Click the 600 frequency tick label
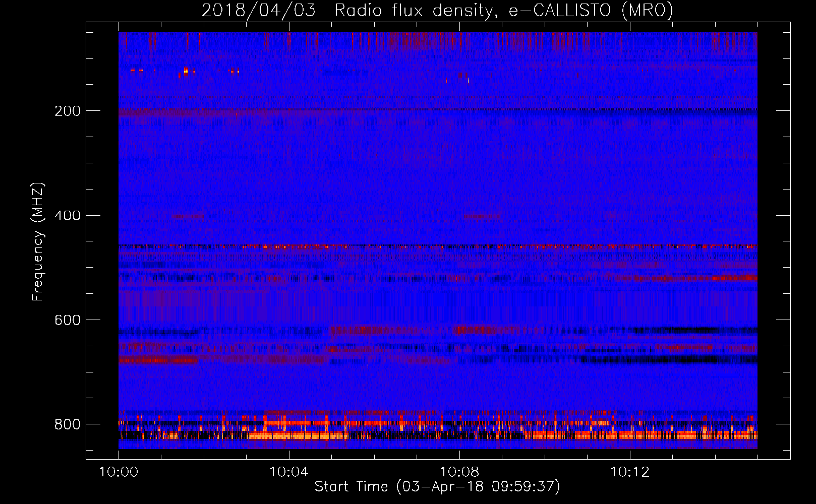Image resolution: width=816 pixels, height=504 pixels. coord(68,321)
